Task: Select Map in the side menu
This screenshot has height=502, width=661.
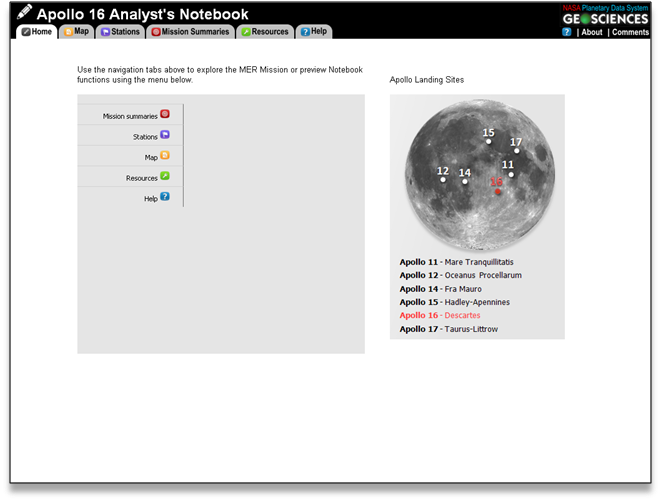Action: click(151, 157)
